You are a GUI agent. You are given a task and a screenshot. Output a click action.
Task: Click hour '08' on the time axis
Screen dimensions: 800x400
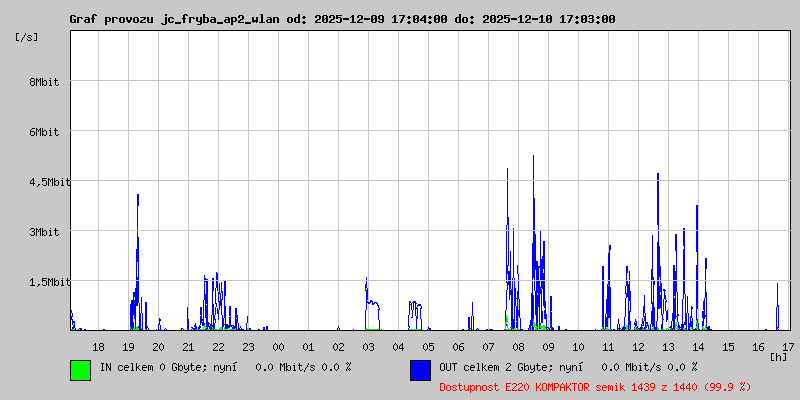(518, 347)
